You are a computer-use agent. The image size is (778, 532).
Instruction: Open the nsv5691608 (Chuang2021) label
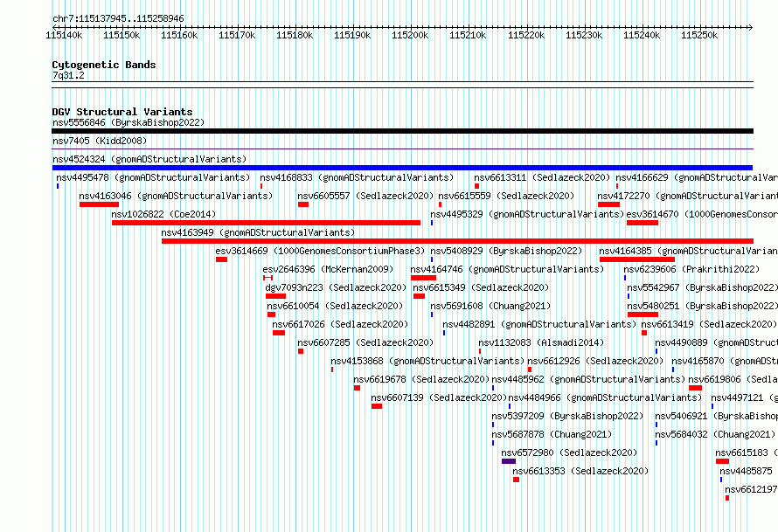click(490, 306)
